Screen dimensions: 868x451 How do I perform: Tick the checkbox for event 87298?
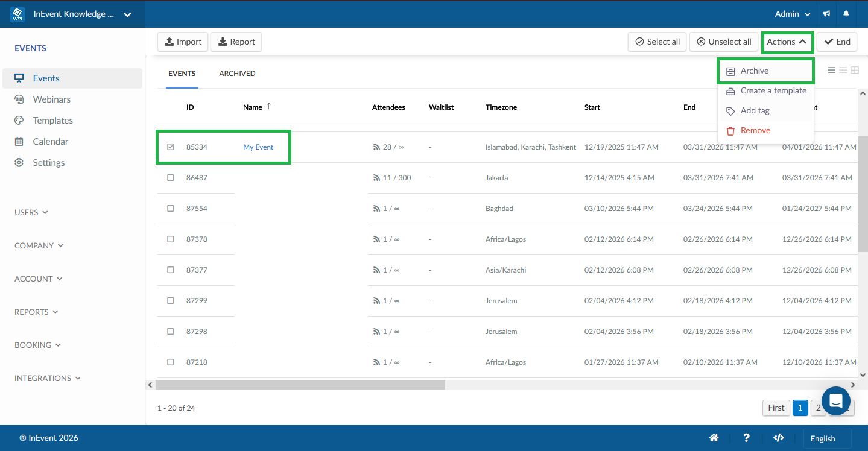pyautogui.click(x=171, y=332)
